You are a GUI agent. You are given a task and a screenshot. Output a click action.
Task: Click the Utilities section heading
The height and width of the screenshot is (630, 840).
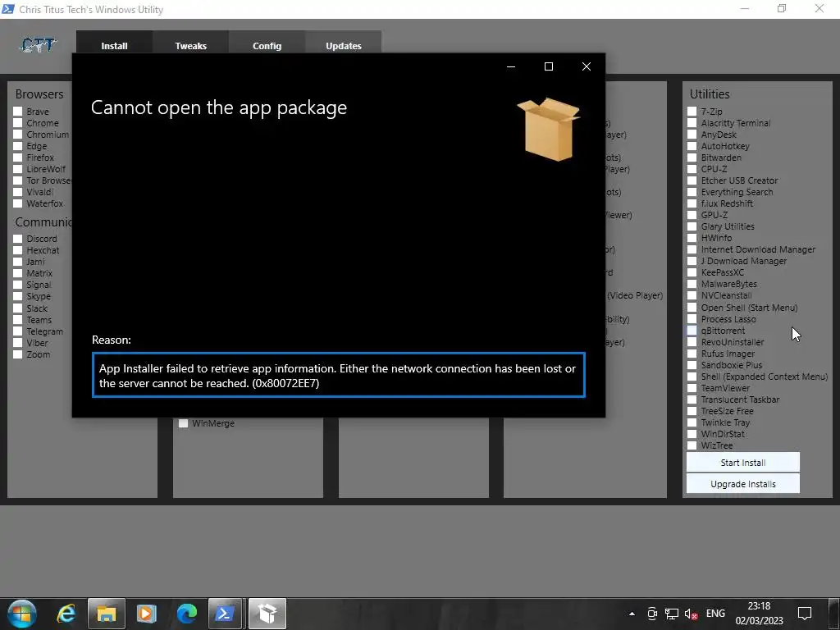tap(710, 94)
